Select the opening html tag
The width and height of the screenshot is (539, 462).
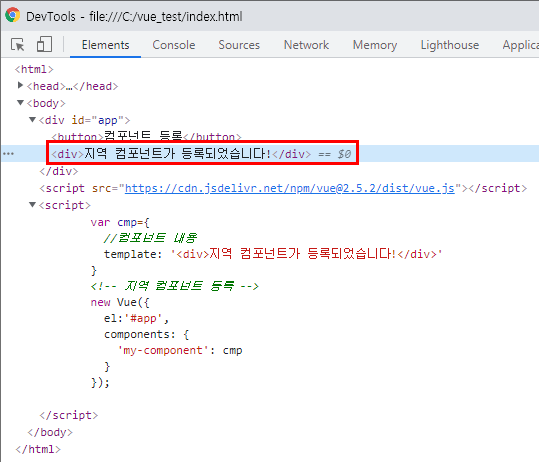click(x=34, y=69)
